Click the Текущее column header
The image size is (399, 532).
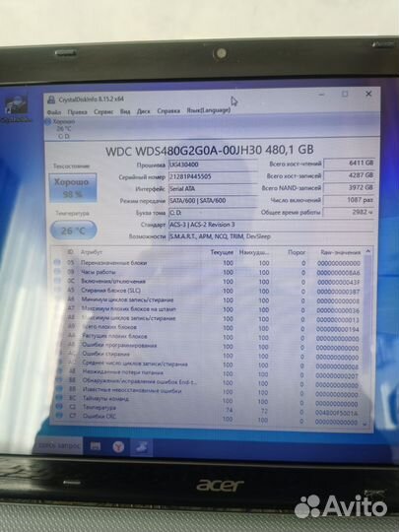coord(222,252)
